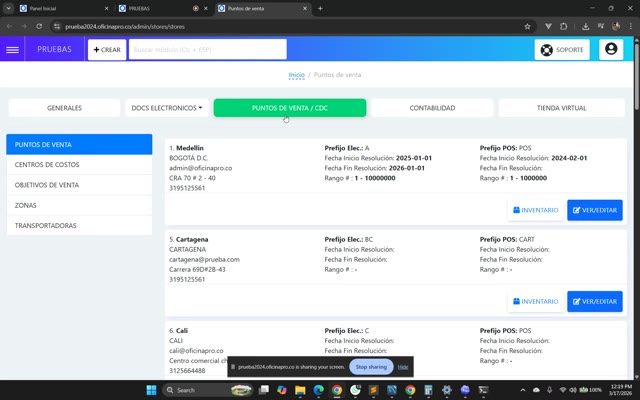Click the admin@oficinapro.co email text
This screenshot has width=640, height=400.
pos(200,168)
